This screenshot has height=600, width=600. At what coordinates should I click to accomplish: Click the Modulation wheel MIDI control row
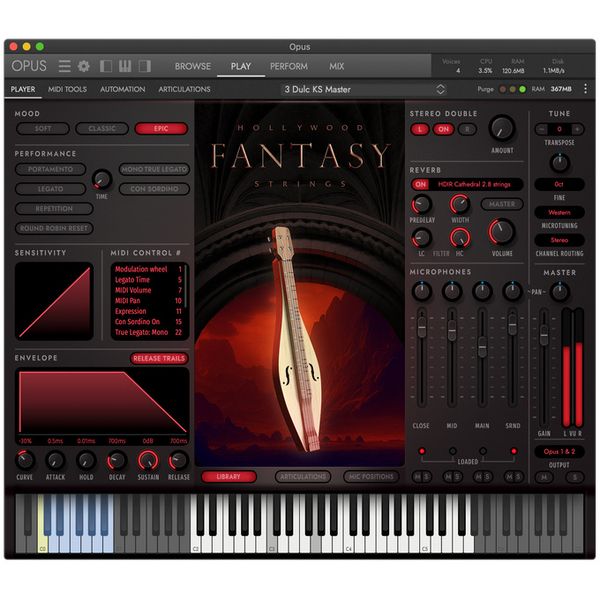(x=148, y=269)
